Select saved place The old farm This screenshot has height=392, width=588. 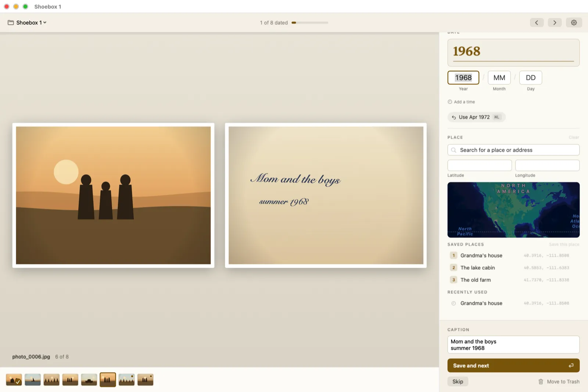(x=513, y=280)
